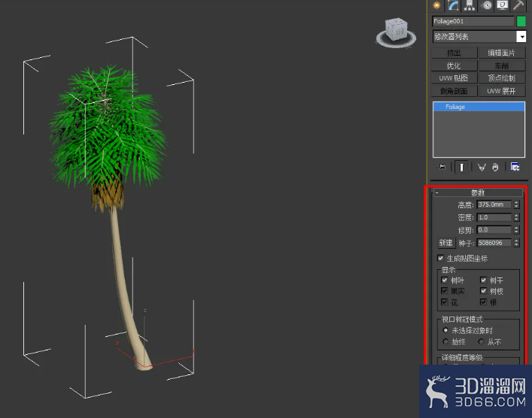Open the Hierarchy panel tab
532x418 pixels.
tap(470, 5)
